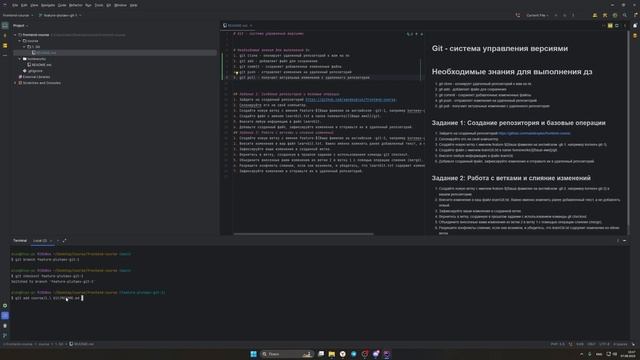This screenshot has width=640, height=360.
Task: Open the Git menu
Action: pos(109,5)
